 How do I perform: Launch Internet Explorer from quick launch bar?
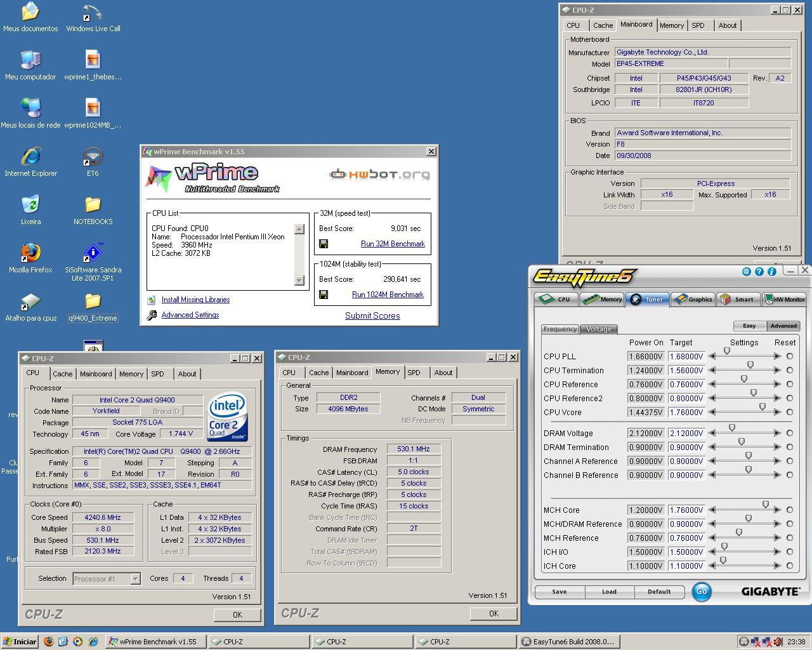[92, 642]
